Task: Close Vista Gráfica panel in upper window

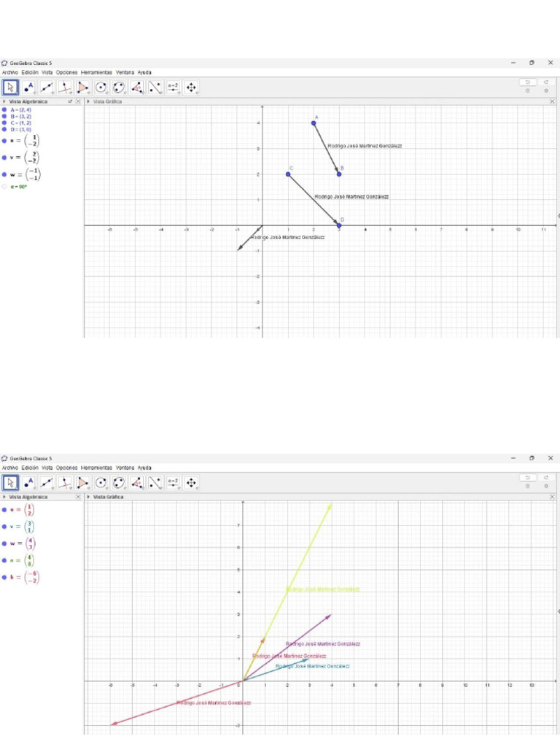Action: pyautogui.click(x=553, y=101)
